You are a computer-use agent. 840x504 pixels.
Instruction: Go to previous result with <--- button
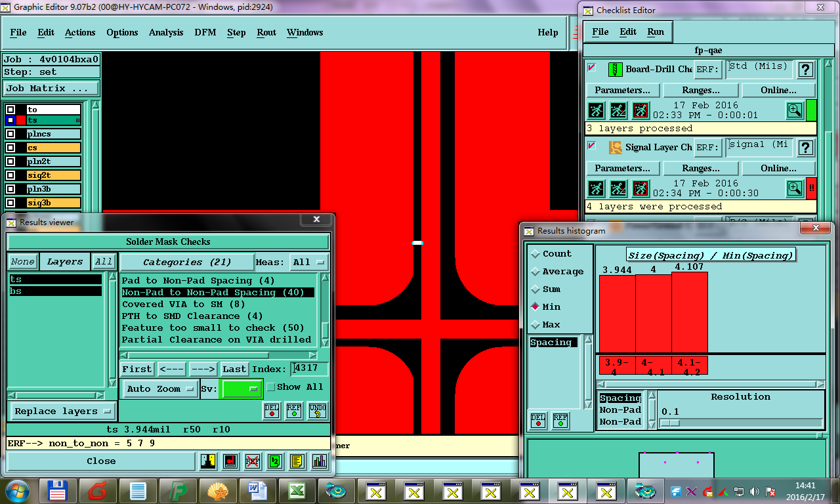[171, 369]
